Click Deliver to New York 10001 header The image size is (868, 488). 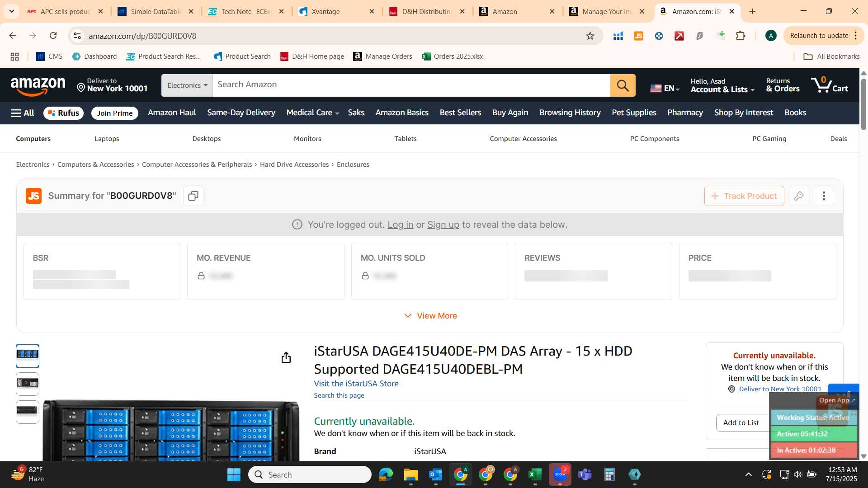[x=112, y=85]
